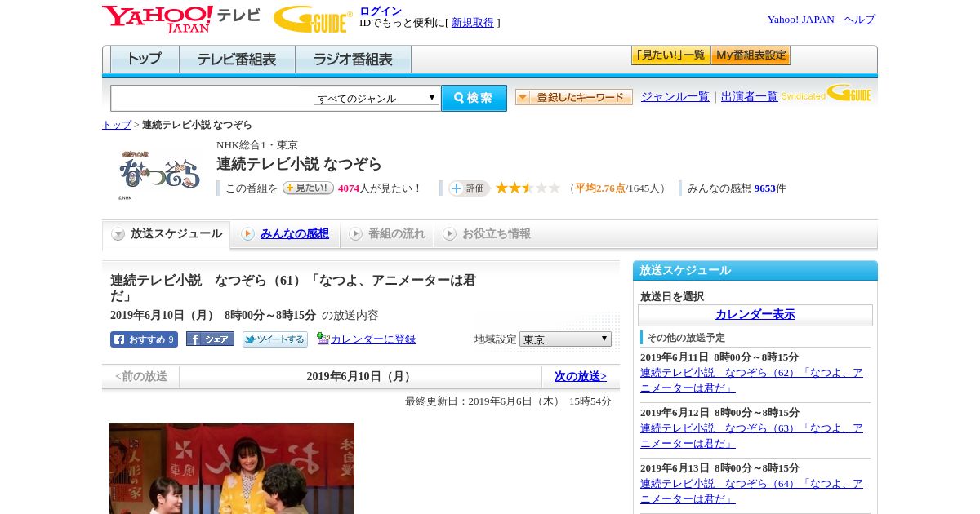980x514 pixels.
Task: Click the カレンダーに登録 calendar icon
Action: 323,339
